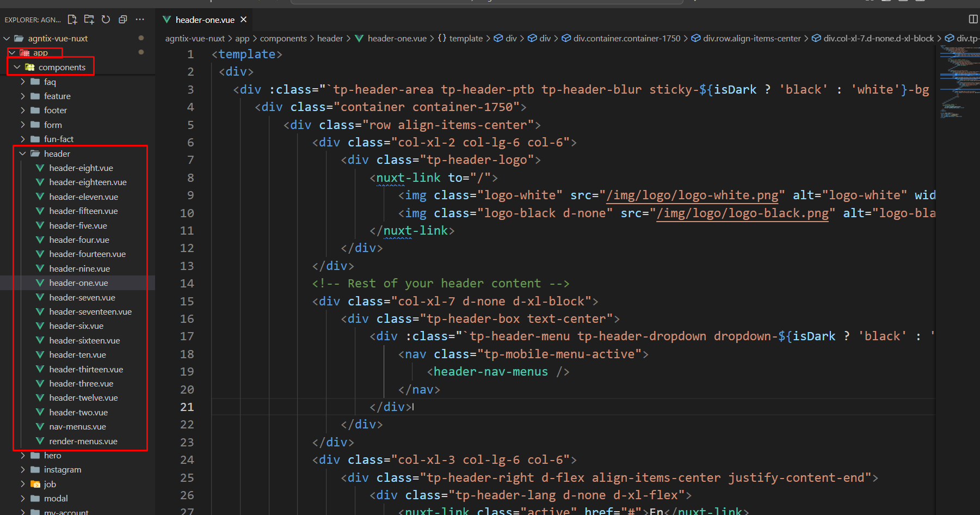
Task: Click the components breadcrumb segment
Action: pos(283,38)
